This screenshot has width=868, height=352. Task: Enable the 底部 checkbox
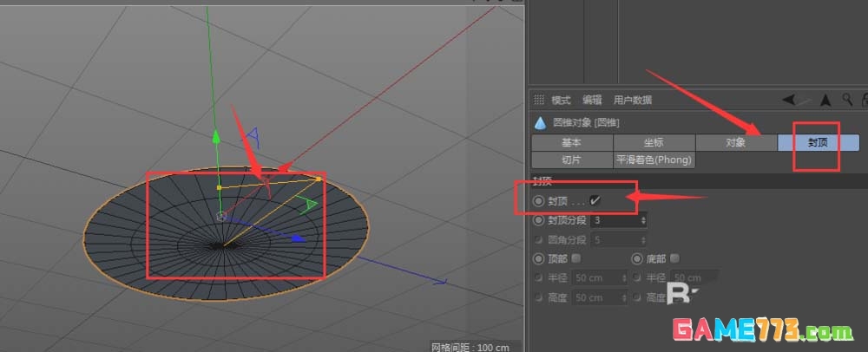tap(674, 258)
